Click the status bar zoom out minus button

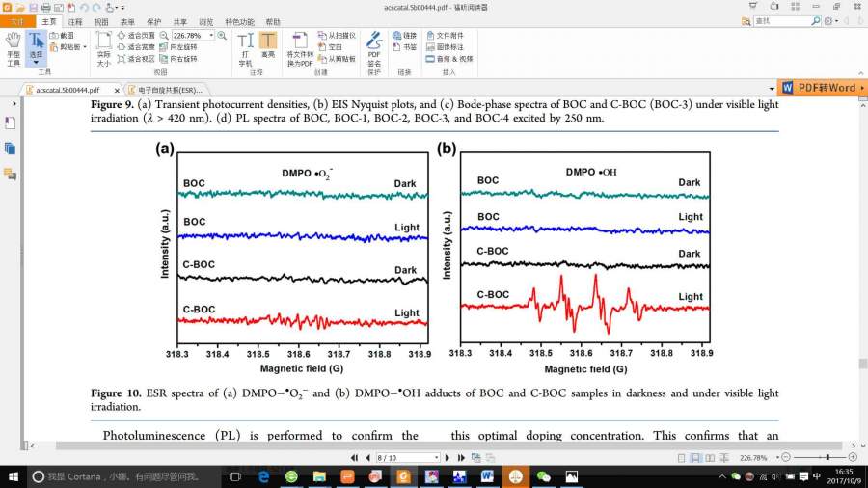(x=786, y=457)
